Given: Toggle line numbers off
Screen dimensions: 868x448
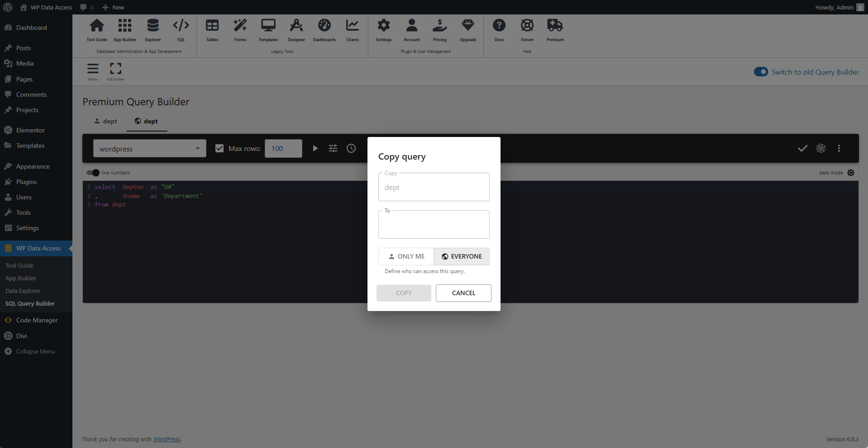Looking at the screenshot, I should click(x=92, y=173).
